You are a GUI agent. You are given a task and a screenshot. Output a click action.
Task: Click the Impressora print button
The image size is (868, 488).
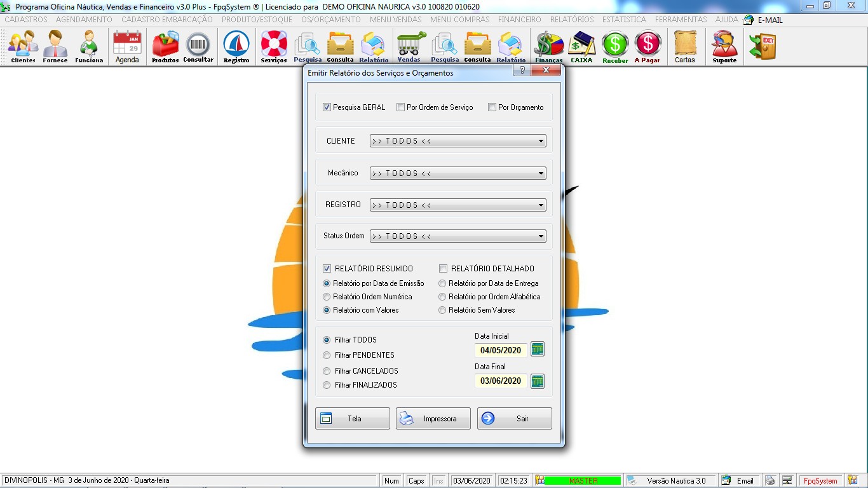pos(433,419)
